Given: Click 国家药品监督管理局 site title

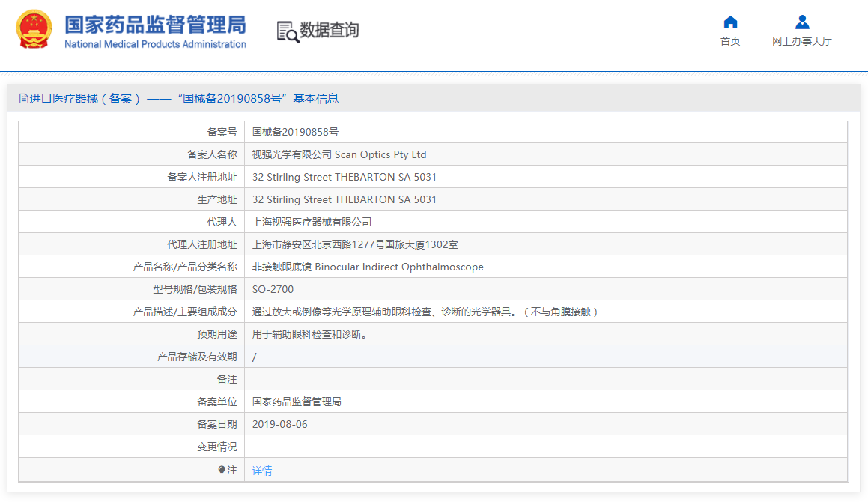Looking at the screenshot, I should point(155,25).
